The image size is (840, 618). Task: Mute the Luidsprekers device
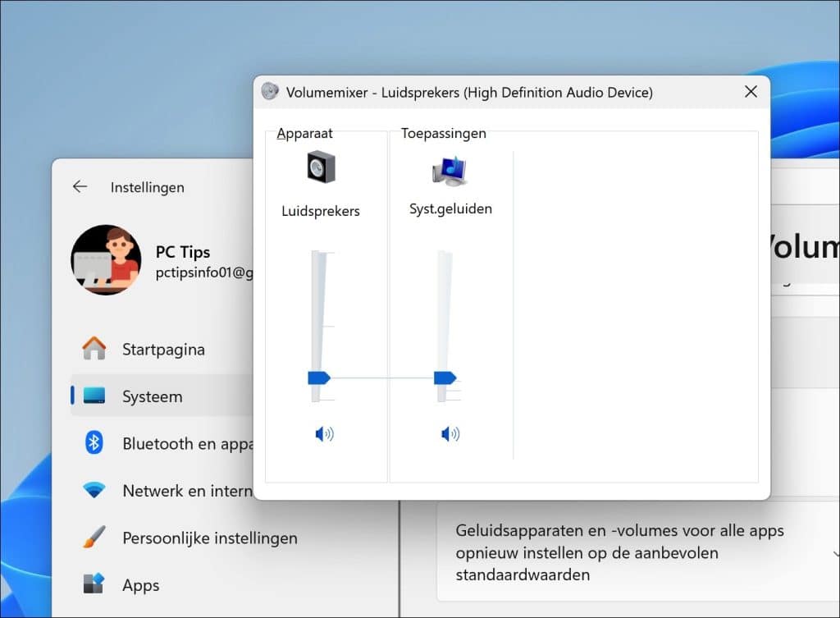[324, 434]
